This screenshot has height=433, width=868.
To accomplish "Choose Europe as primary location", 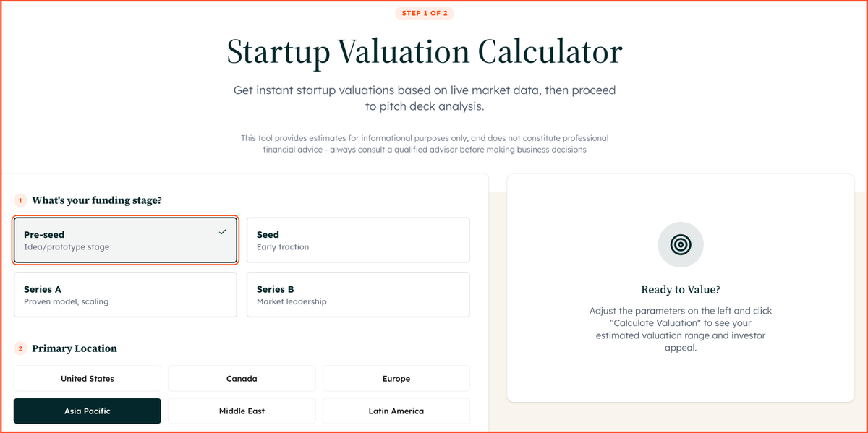I will point(396,378).
